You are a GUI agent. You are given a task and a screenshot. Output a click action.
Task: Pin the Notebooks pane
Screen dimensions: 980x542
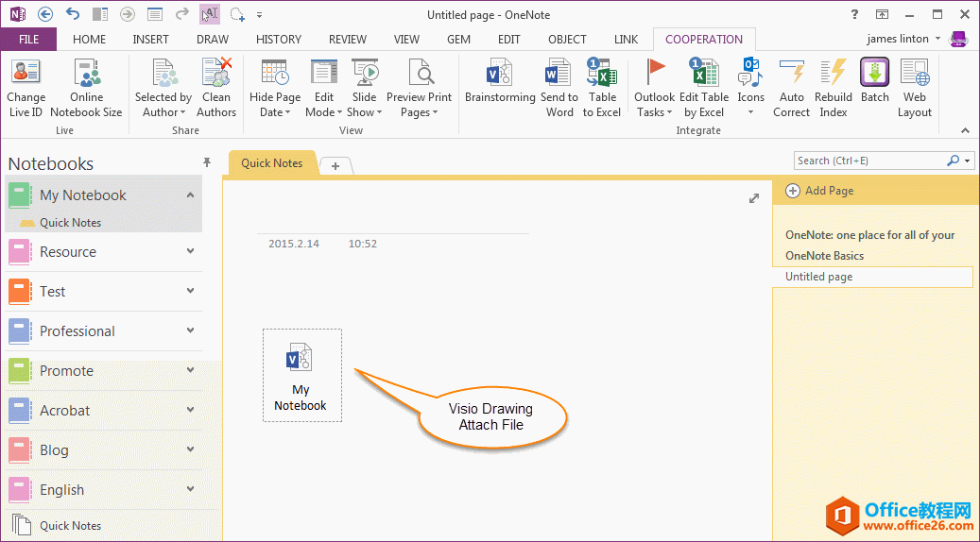(x=207, y=162)
